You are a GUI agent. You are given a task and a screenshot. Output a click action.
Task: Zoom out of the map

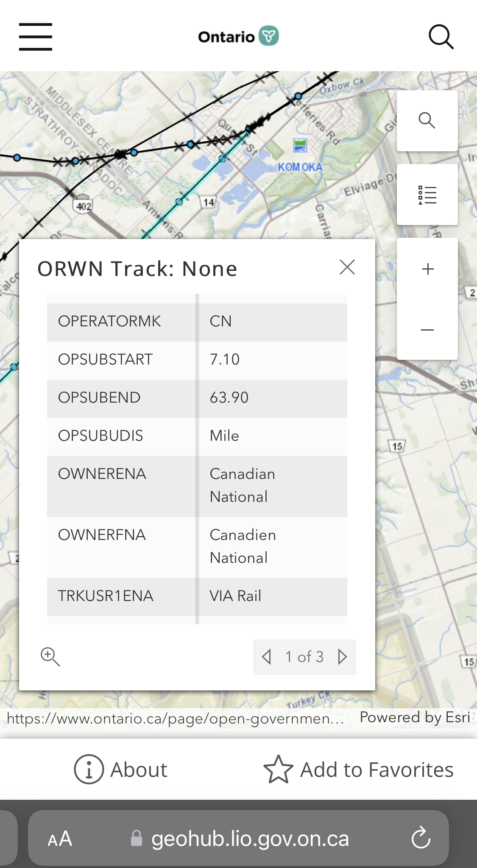coord(427,330)
